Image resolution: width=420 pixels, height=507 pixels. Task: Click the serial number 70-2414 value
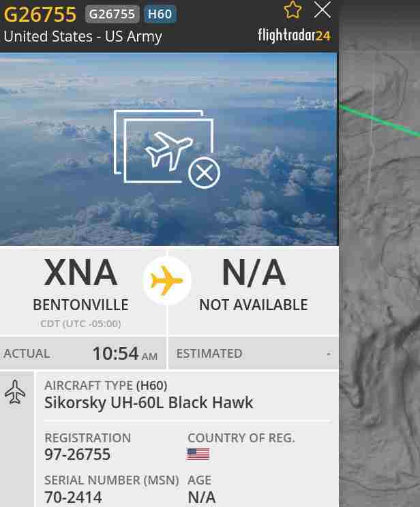(73, 497)
